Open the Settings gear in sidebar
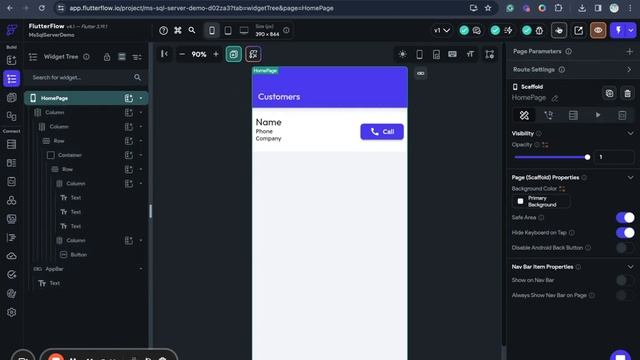The width and height of the screenshot is (640, 360). coord(11,312)
